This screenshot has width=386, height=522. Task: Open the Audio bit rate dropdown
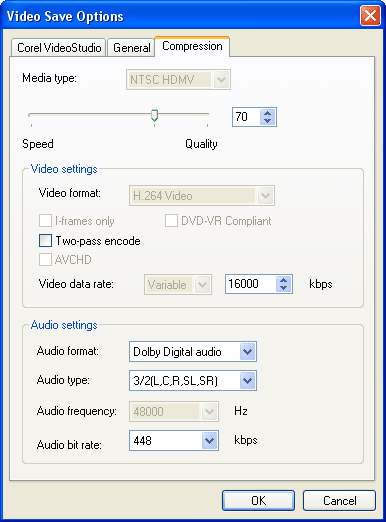(x=209, y=440)
